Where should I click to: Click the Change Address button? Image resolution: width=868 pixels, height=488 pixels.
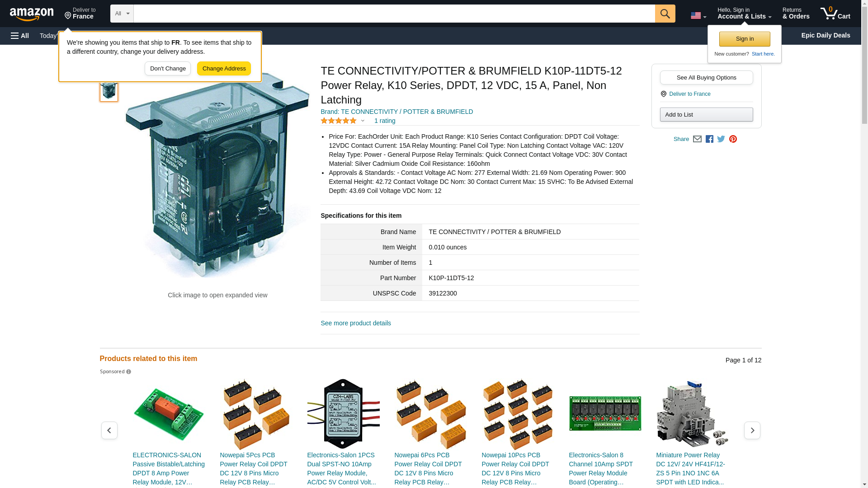(x=224, y=69)
